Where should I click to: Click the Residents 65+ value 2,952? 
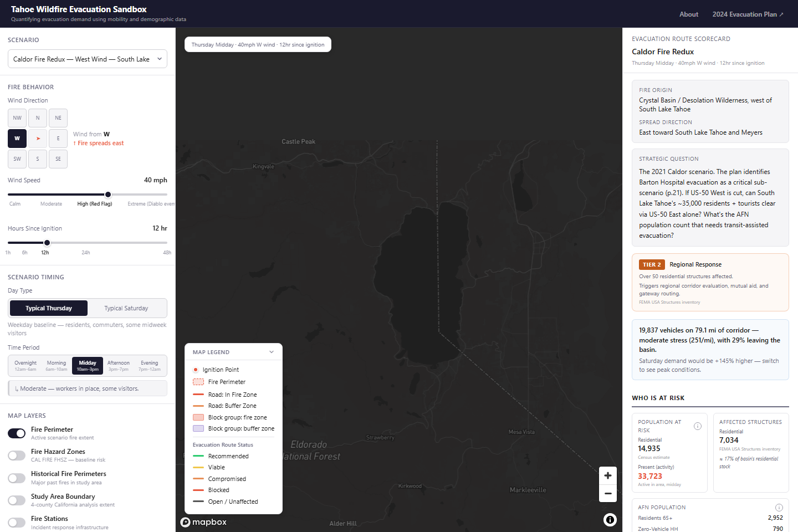(x=775, y=518)
